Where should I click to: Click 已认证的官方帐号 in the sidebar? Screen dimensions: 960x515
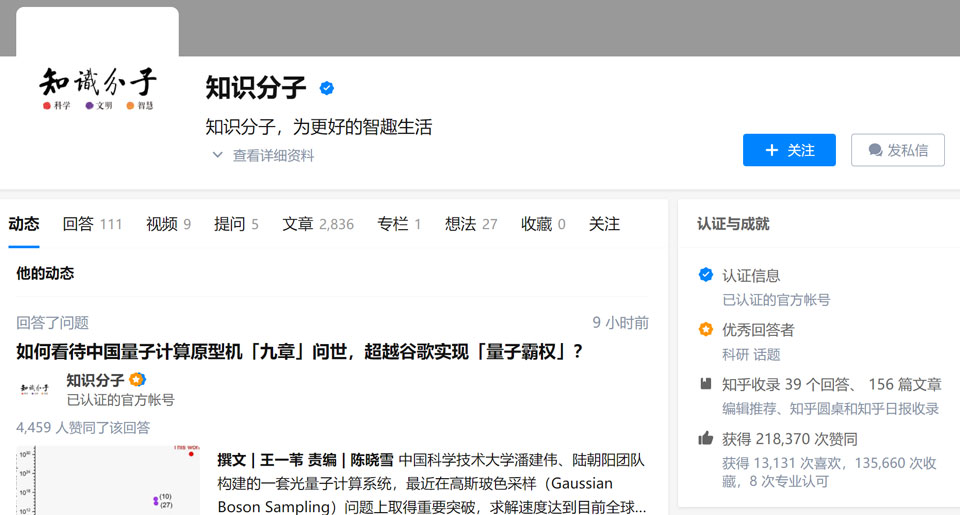pos(776,300)
